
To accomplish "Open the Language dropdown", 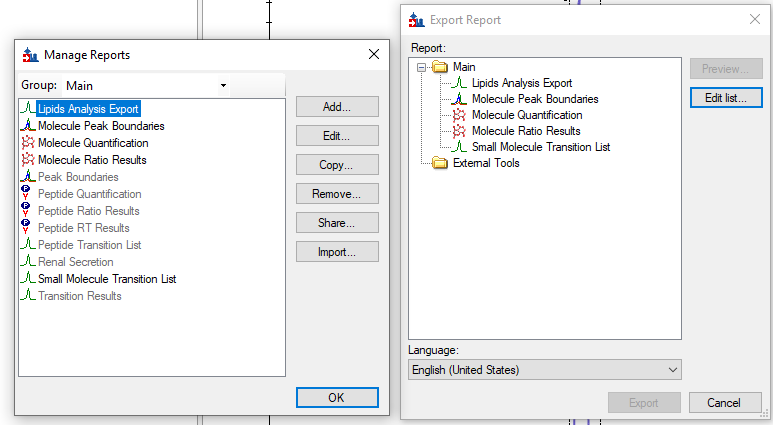I will pos(545,370).
